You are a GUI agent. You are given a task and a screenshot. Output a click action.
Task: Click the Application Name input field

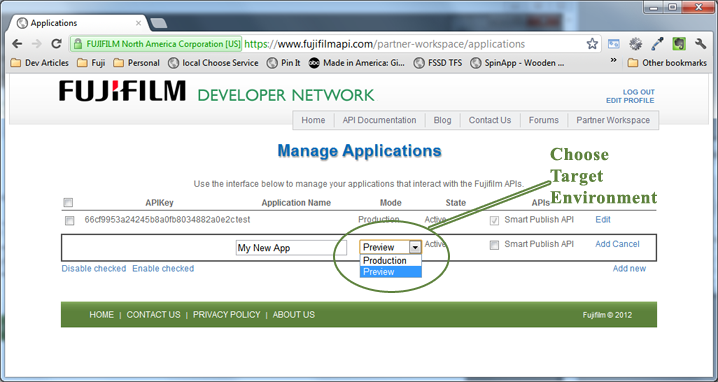point(291,248)
